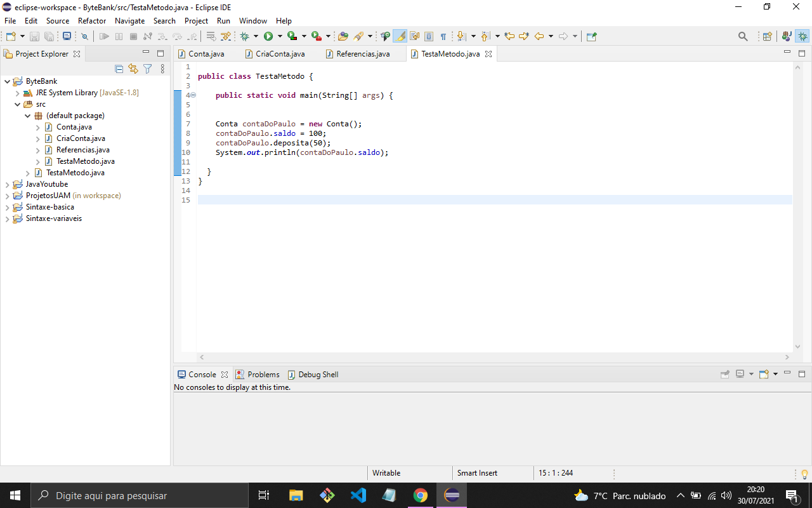Click the editor horizontal scrollbar

coord(495,357)
